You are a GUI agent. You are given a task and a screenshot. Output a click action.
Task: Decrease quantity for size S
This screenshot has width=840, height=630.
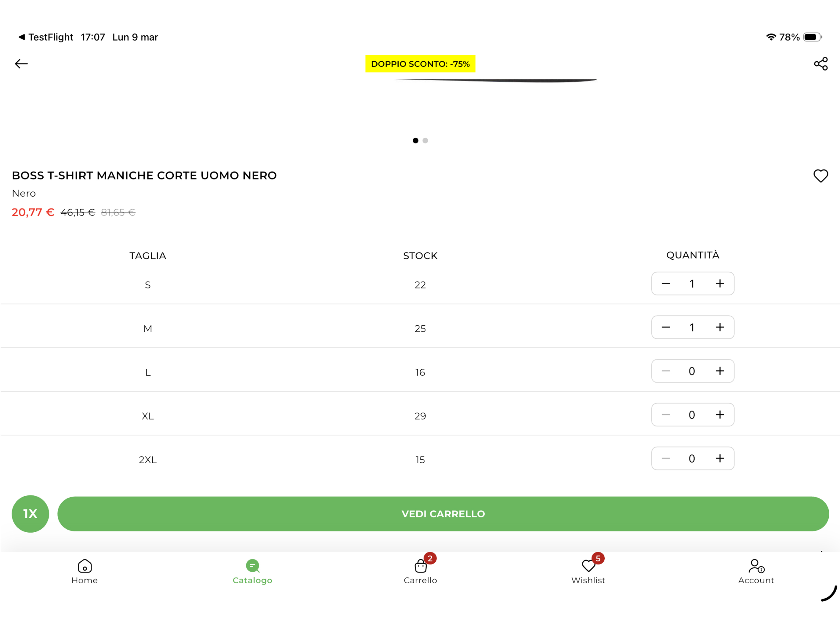tap(666, 284)
